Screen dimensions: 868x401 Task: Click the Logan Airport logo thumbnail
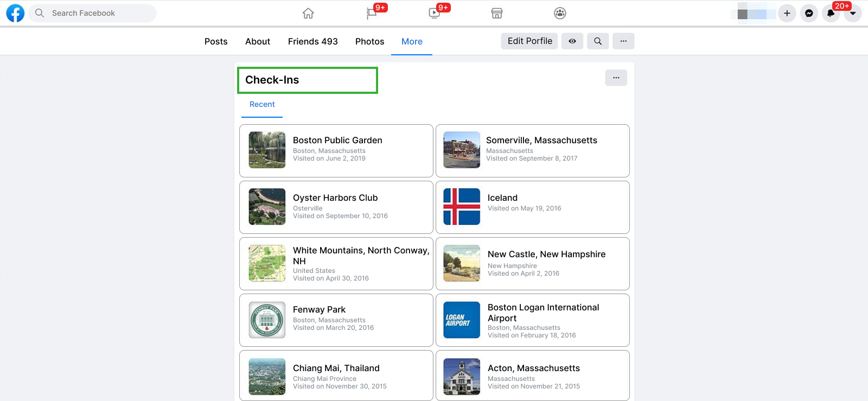pos(462,320)
